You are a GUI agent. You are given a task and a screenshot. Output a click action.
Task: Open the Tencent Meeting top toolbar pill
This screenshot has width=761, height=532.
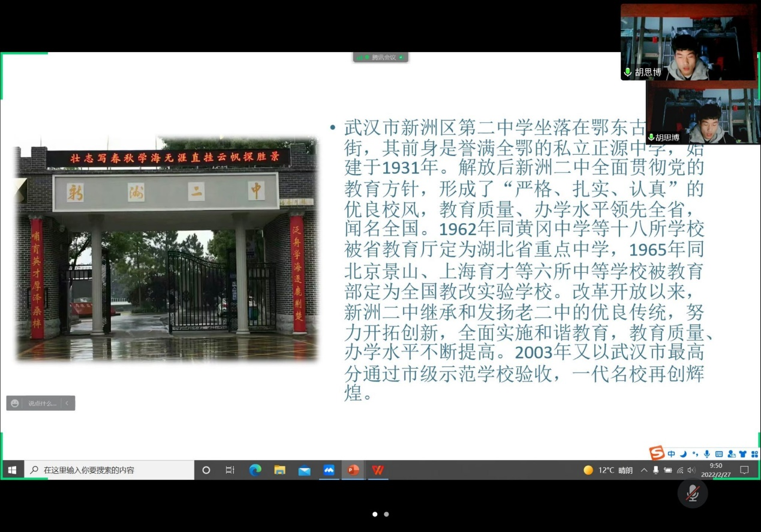[381, 58]
